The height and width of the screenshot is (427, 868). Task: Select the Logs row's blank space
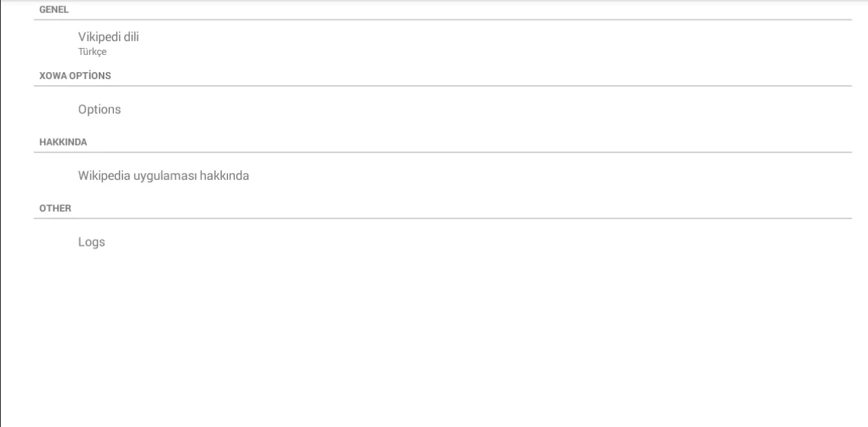[481, 242]
